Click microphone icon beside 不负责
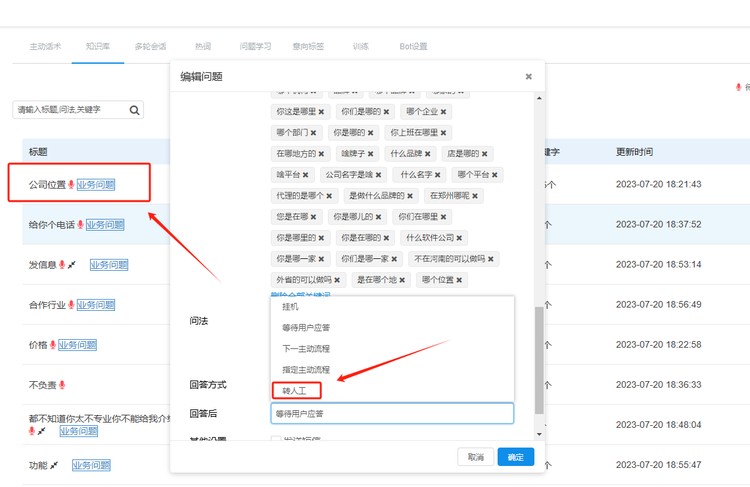This screenshot has width=750, height=487. point(62,385)
